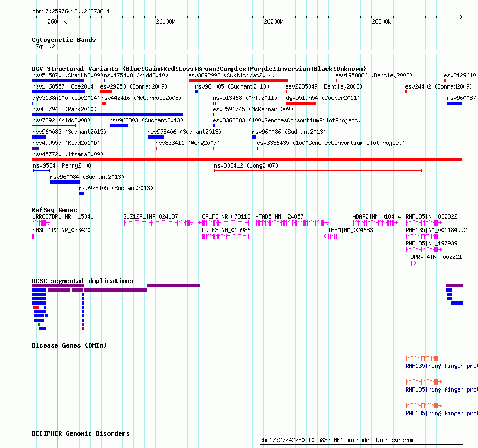The height and width of the screenshot is (448, 478).
Task: Open nsv827943 (Park2010) gain variant bar
Action: (107, 114)
